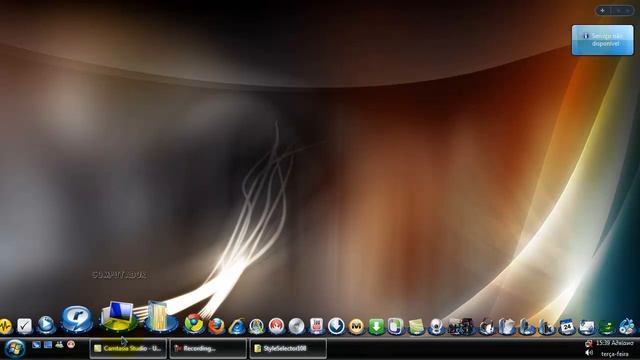Screen dimensions: 640x360
Task: Open the green sticky notes dock icon
Action: tap(416, 327)
